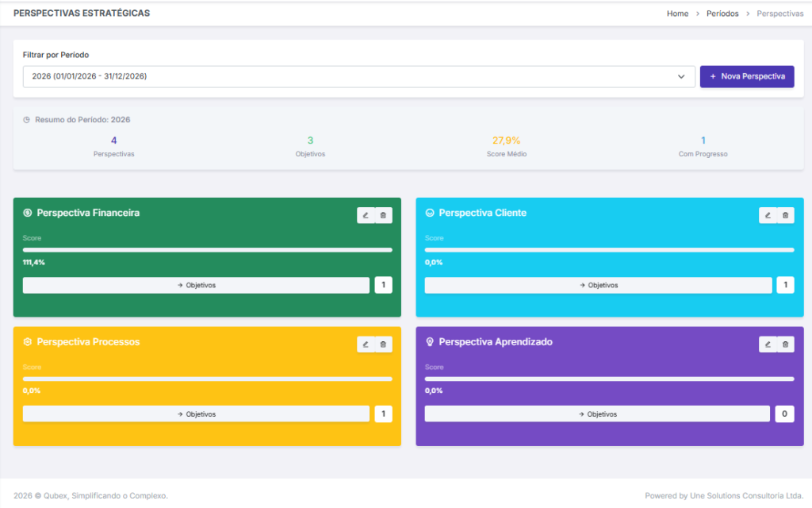The image size is (812, 508).
Task: Open the Filtrar por Período dropdown
Action: click(x=358, y=76)
